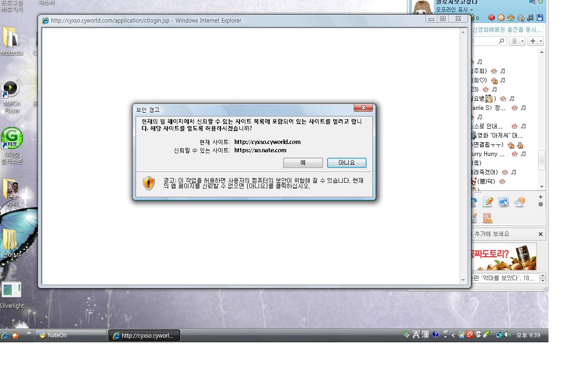Click NateOn search magnifier icon

(x=501, y=41)
